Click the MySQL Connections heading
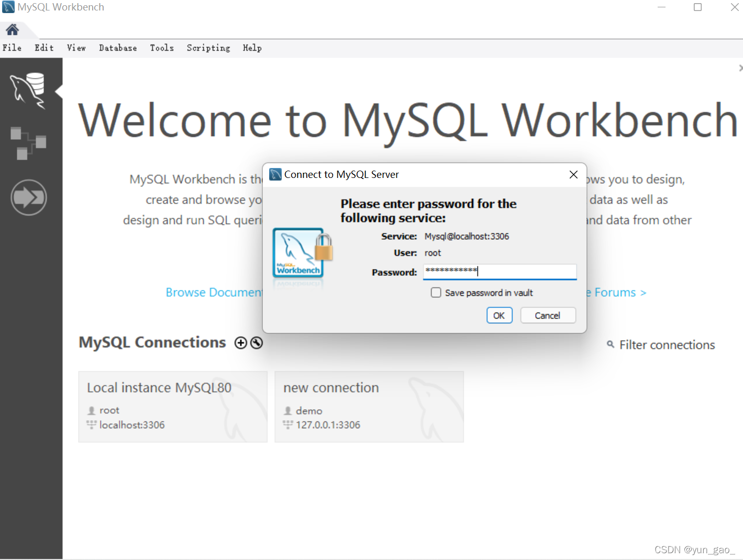743x560 pixels. 152,342
